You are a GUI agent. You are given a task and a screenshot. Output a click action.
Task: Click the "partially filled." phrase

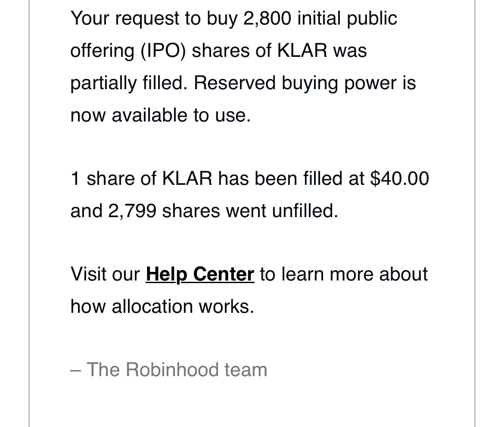pos(128,83)
